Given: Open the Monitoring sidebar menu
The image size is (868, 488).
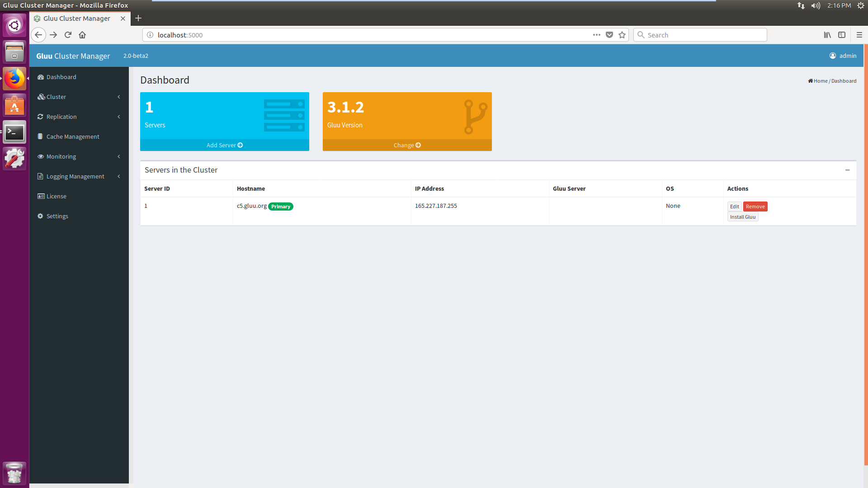Looking at the screenshot, I should pyautogui.click(x=79, y=156).
